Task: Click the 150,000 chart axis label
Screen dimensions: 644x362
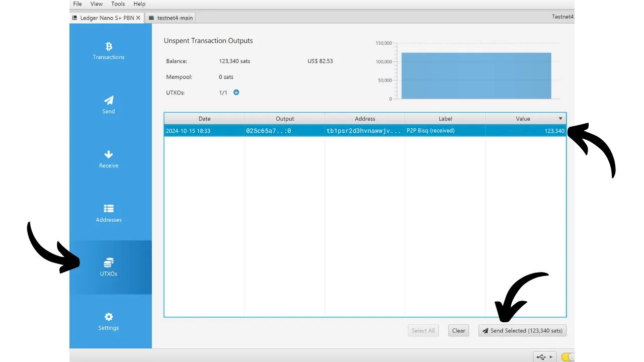Action: 383,43
